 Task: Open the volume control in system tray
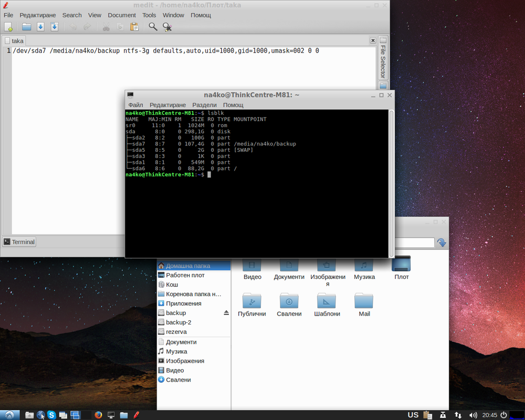(x=473, y=415)
